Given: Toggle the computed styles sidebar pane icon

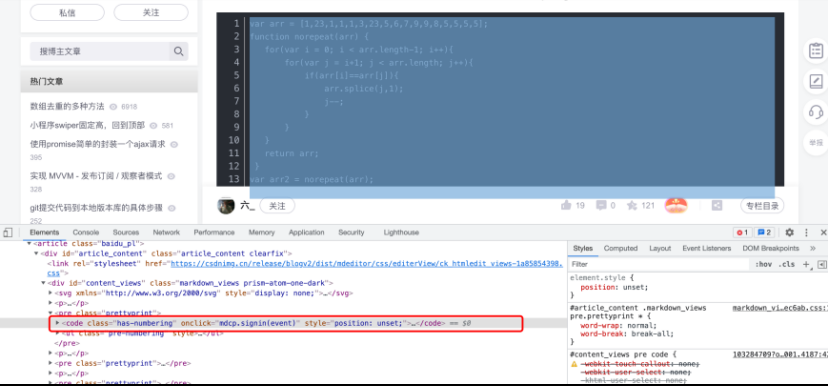Looking at the screenshot, I should pyautogui.click(x=821, y=264).
